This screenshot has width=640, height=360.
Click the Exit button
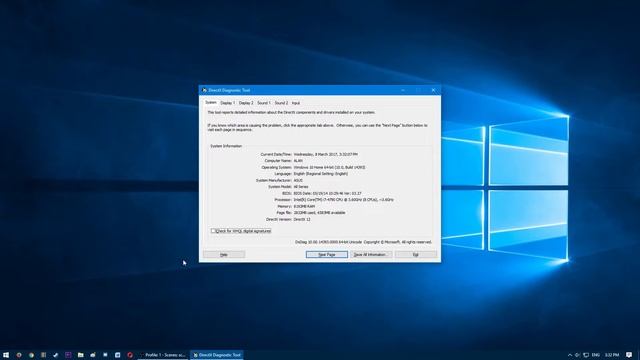click(416, 254)
